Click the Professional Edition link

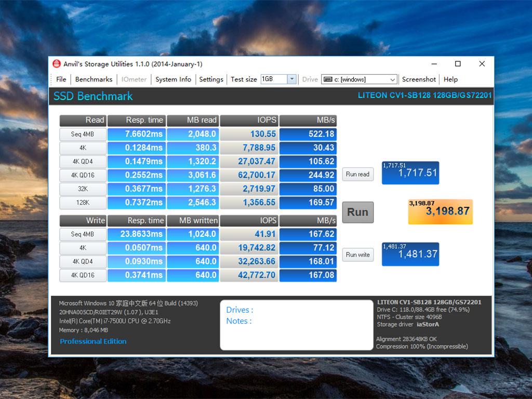(x=93, y=341)
